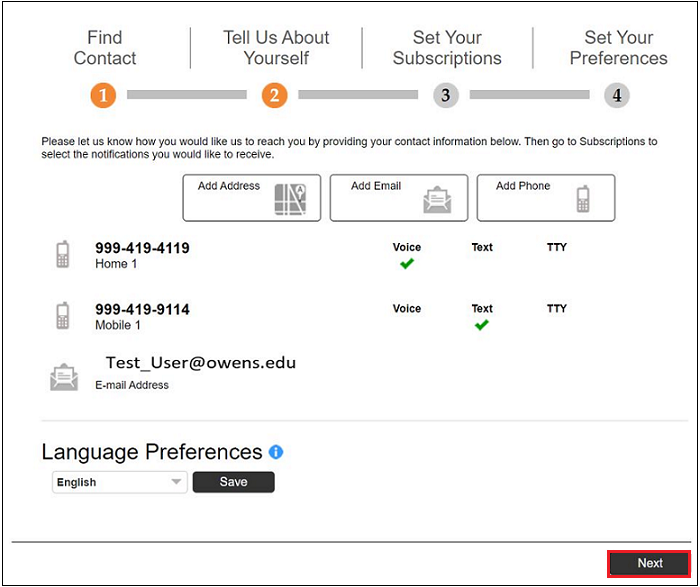Click the Add Email button label
This screenshot has height=587, width=700.
click(376, 186)
